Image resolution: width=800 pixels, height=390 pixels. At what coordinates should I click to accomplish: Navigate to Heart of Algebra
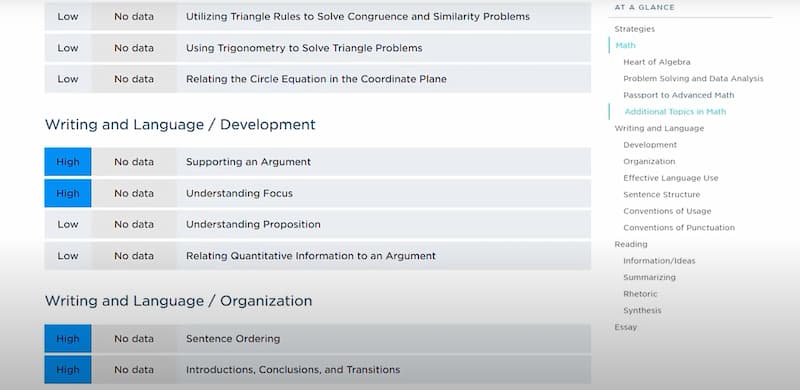tap(657, 62)
